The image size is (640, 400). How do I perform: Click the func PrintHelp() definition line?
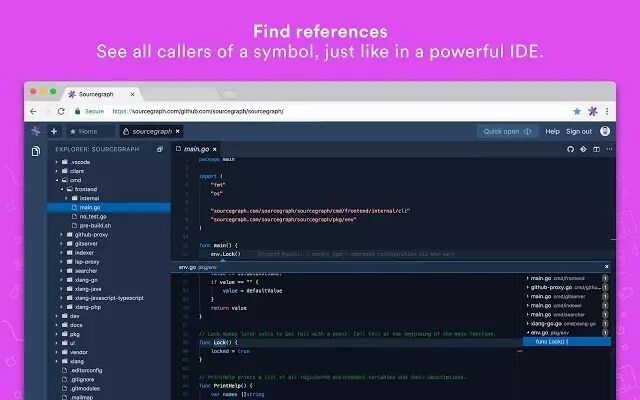pyautogui.click(x=226, y=385)
